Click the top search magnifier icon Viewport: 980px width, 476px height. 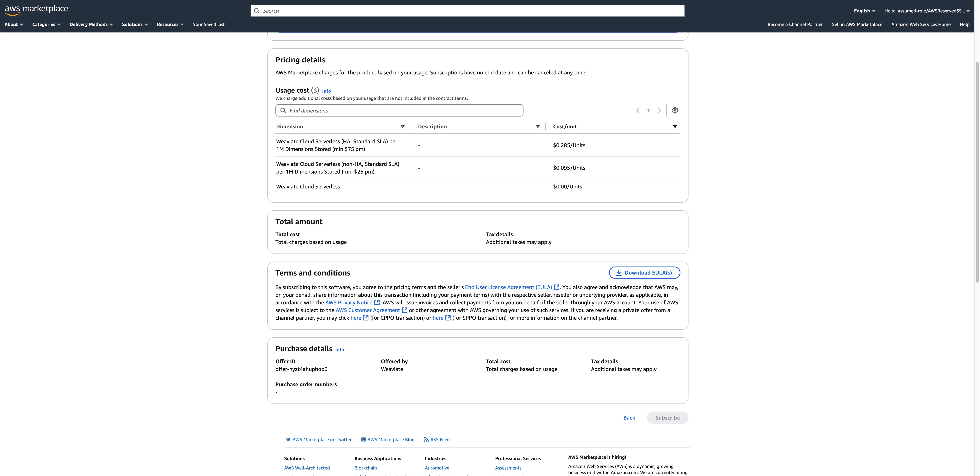click(257, 11)
